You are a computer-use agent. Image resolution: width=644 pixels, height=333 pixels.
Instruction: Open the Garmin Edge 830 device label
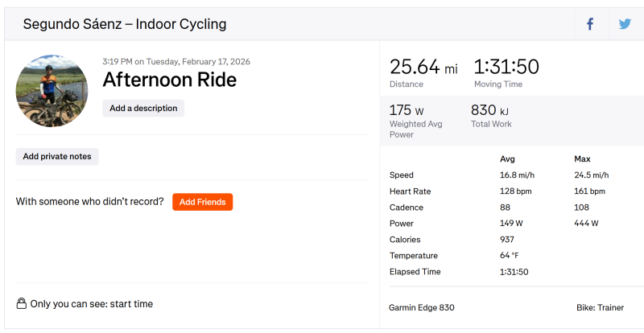(421, 307)
